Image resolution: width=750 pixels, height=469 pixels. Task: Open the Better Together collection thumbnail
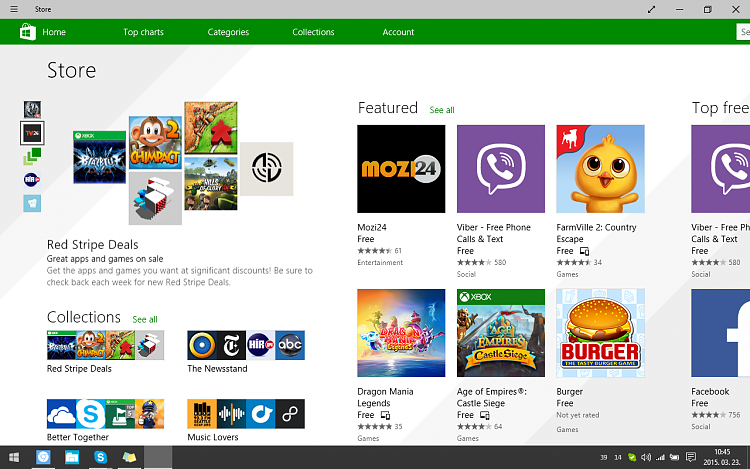pyautogui.click(x=105, y=414)
